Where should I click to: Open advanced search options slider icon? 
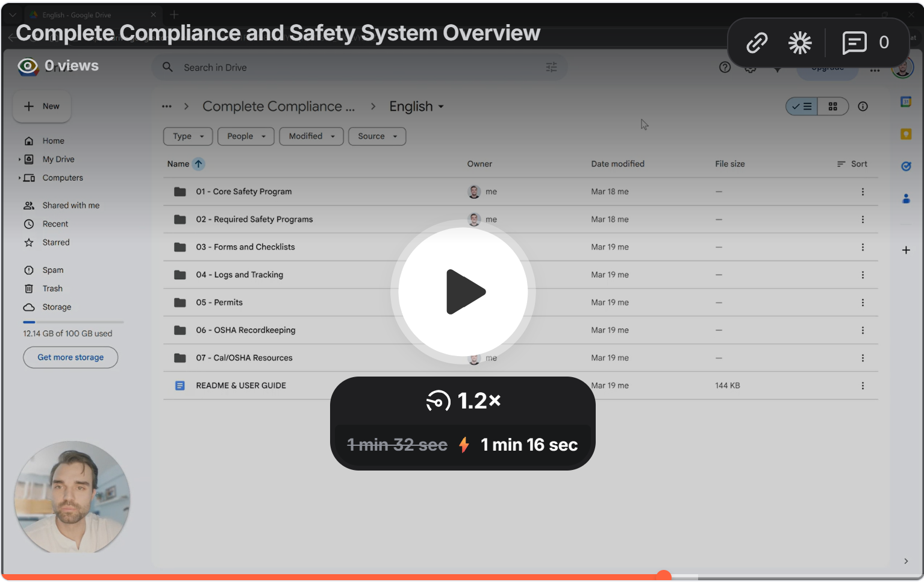pyautogui.click(x=551, y=67)
